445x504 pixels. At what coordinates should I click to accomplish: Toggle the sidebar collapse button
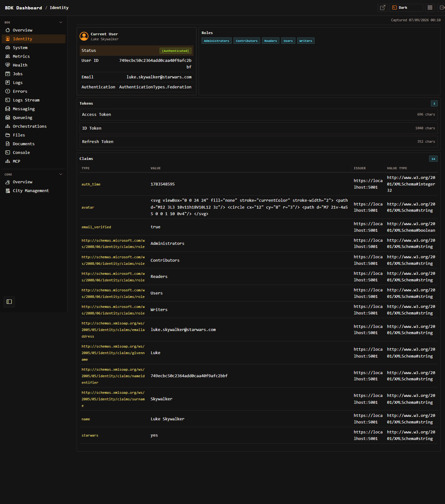[9, 302]
